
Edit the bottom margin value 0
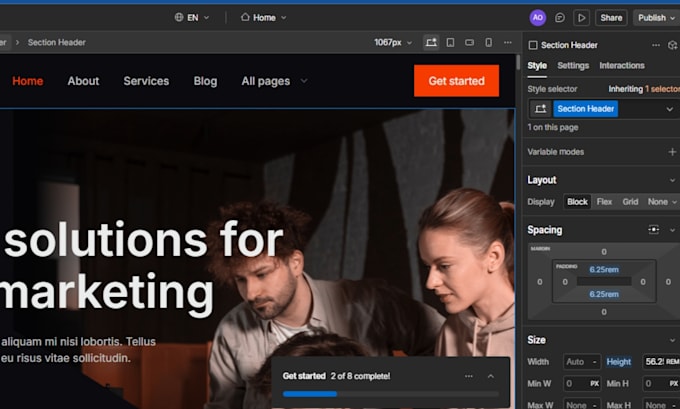[x=604, y=312]
